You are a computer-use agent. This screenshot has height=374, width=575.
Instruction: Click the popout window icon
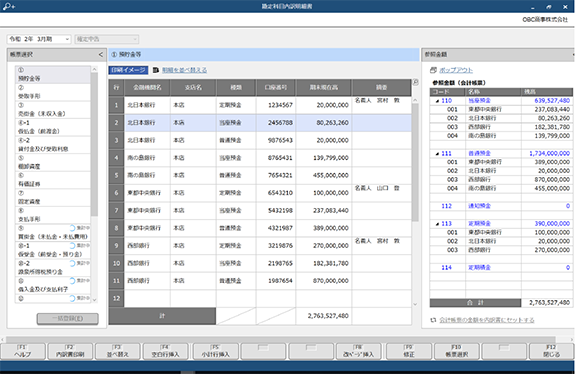tap(433, 70)
